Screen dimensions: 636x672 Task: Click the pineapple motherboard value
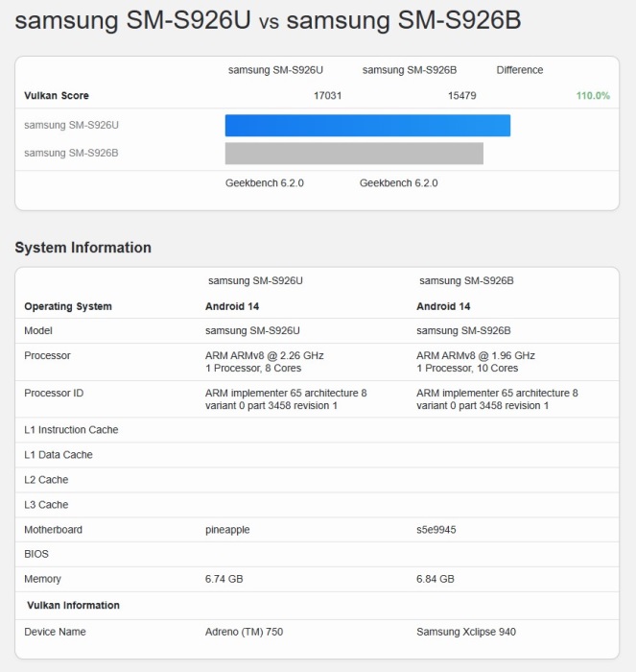228,530
